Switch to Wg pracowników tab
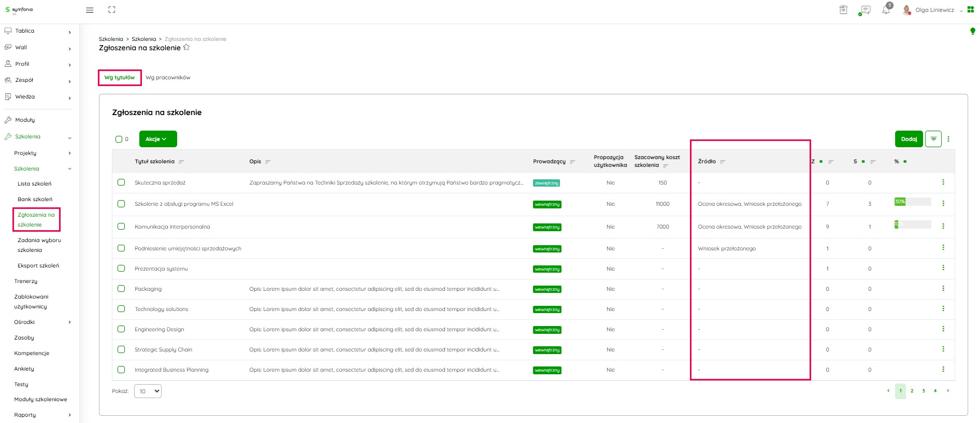 pos(168,78)
